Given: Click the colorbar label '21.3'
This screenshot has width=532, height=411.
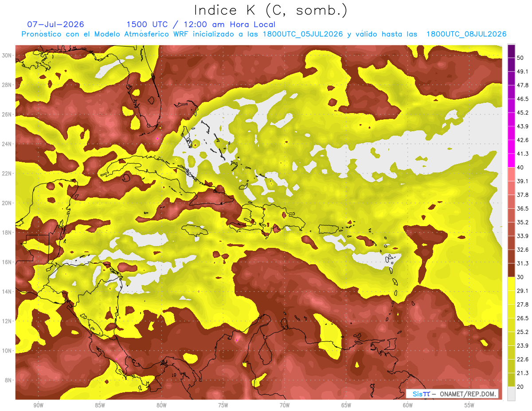Looking at the screenshot, I should click(x=522, y=373).
